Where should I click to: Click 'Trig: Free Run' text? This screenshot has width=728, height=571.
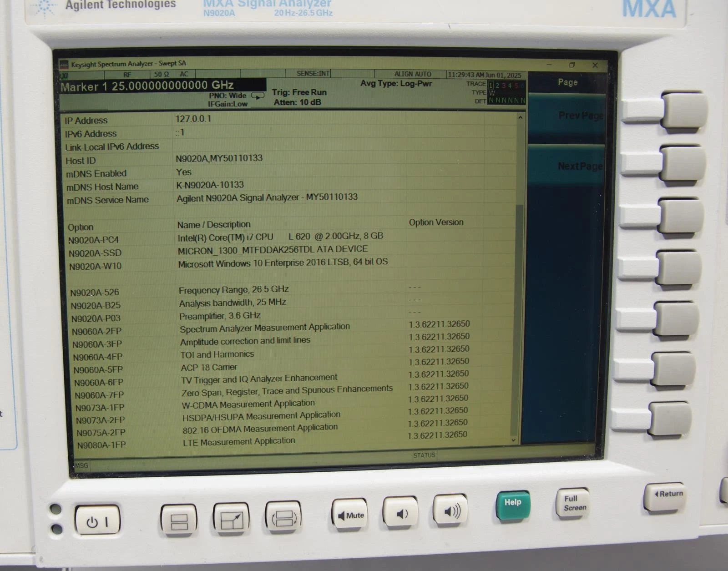(299, 92)
